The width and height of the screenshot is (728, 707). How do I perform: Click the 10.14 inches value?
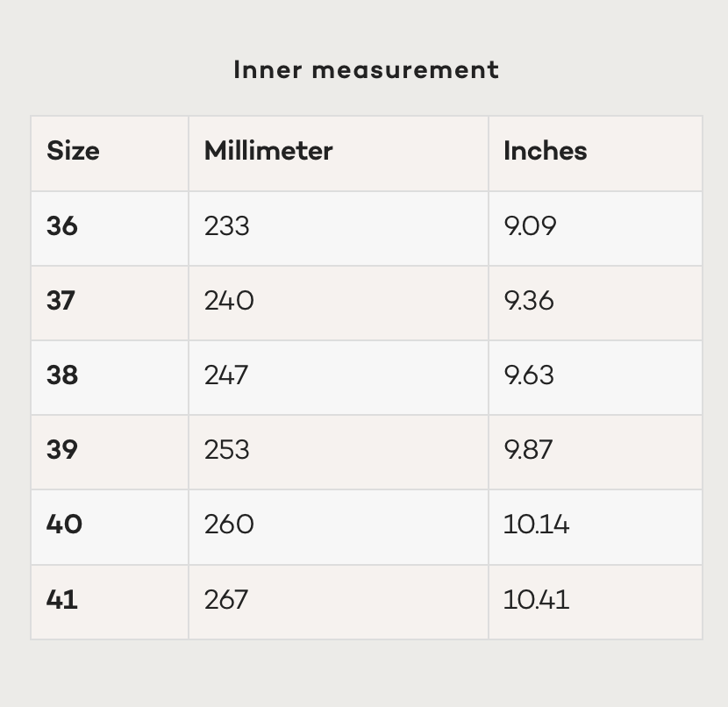(x=536, y=525)
